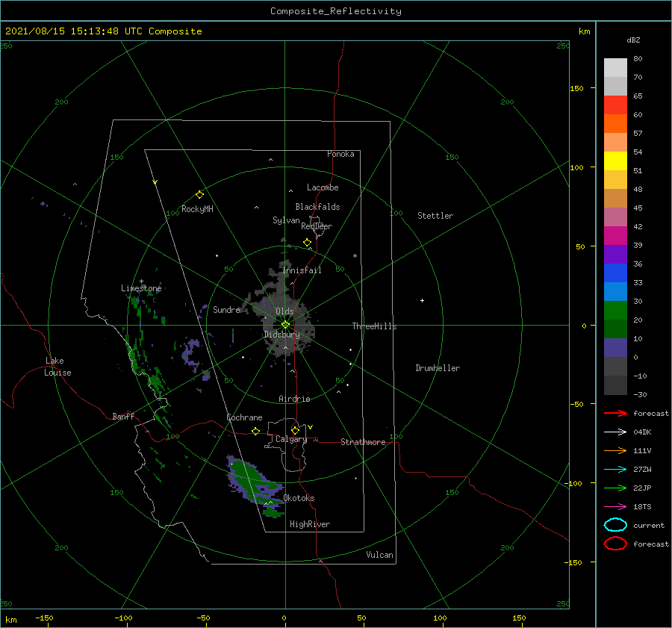Pick the light gray 70–80 dBZ swatch

[x=615, y=68]
